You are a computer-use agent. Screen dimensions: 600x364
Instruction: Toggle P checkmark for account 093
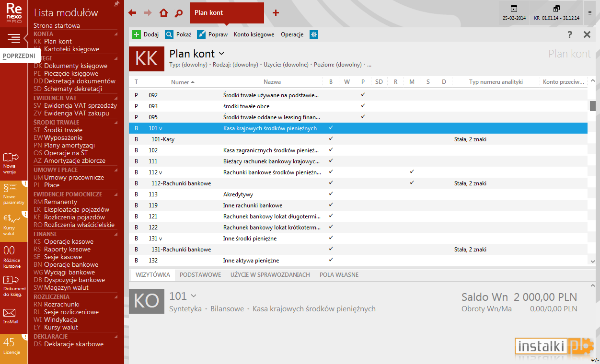click(x=363, y=106)
